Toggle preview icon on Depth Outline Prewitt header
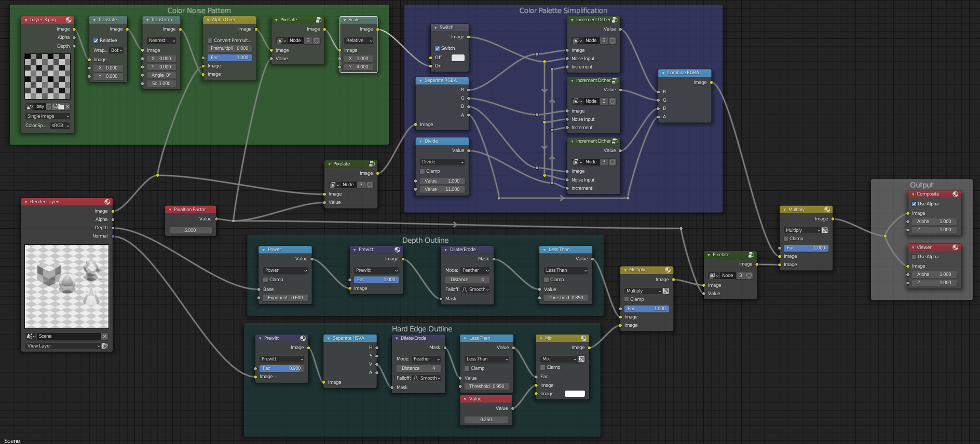Viewport: 980px width, 444px height. [x=397, y=249]
